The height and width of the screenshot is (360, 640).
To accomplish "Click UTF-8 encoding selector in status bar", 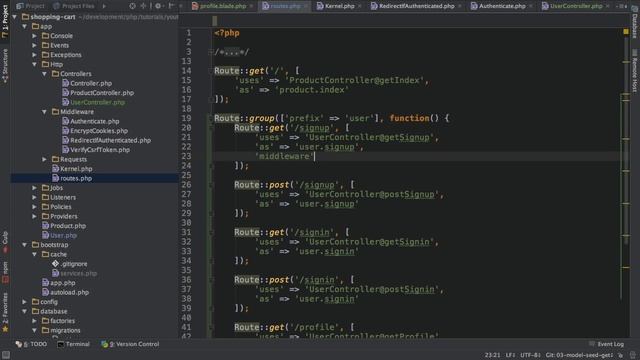I will [530, 355].
